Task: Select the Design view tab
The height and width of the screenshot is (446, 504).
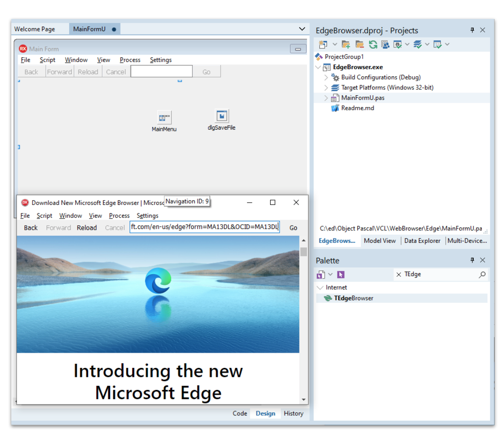Action: pyautogui.click(x=266, y=413)
